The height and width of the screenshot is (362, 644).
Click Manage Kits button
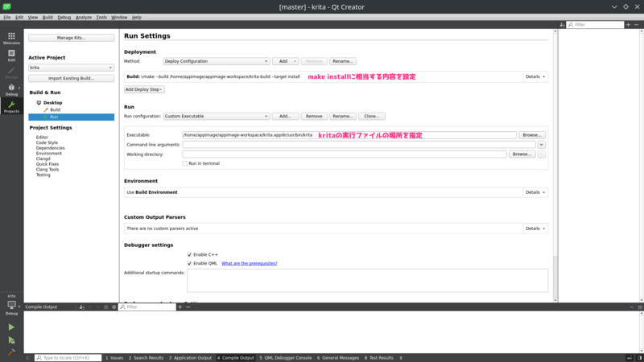click(71, 38)
